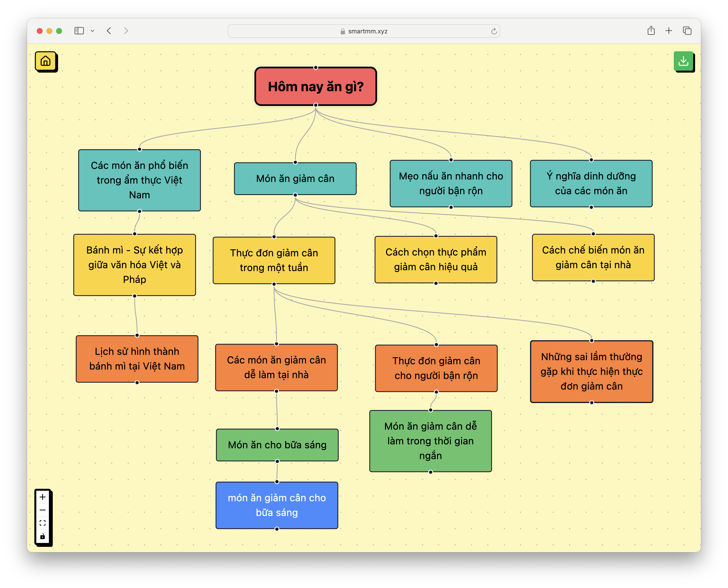Show tab overview in Safari
728x588 pixels.
pos(687,31)
